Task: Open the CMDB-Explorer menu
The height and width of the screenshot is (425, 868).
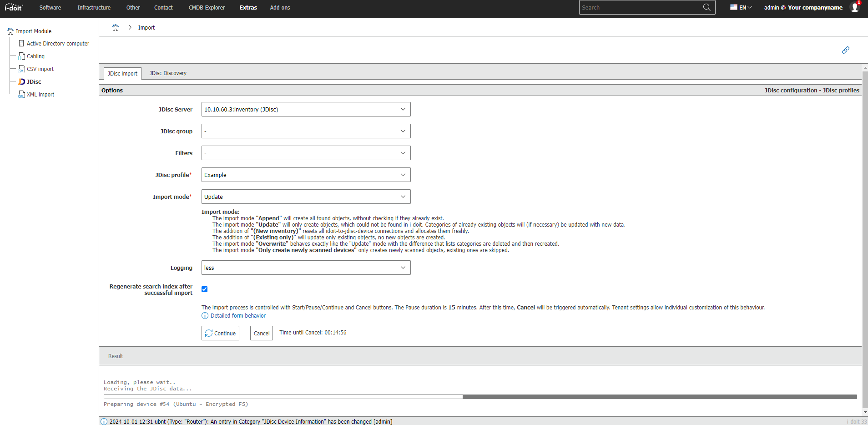Action: (x=207, y=7)
